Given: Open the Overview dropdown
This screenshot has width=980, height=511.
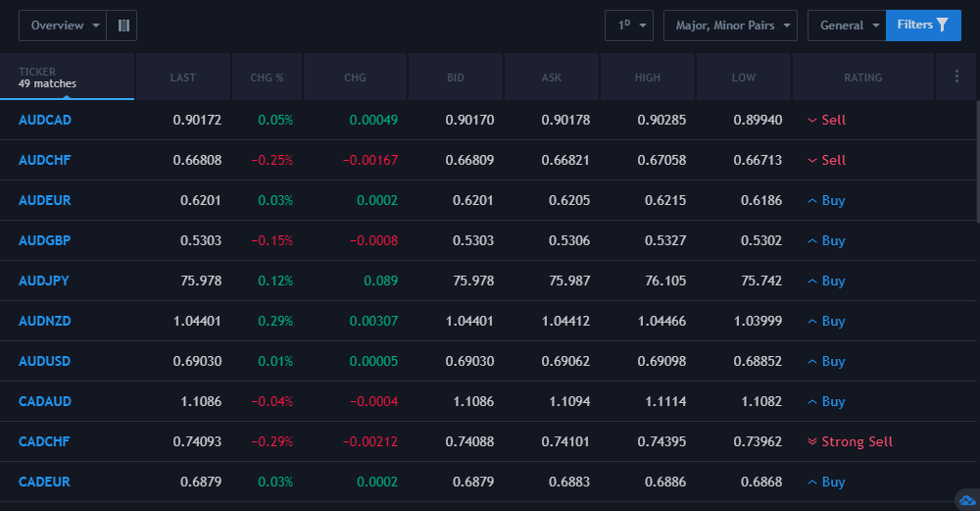Looking at the screenshot, I should click(65, 26).
